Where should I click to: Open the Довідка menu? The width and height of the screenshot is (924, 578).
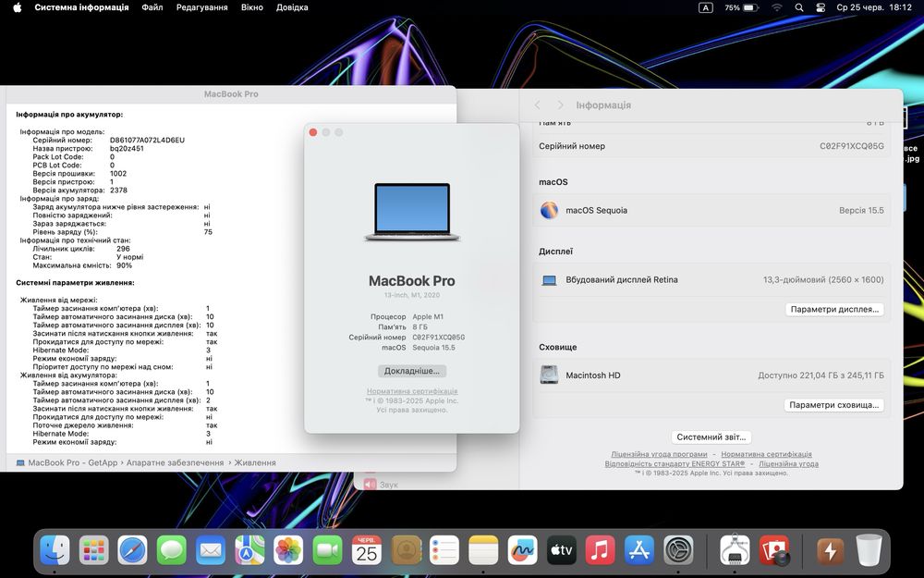292,7
